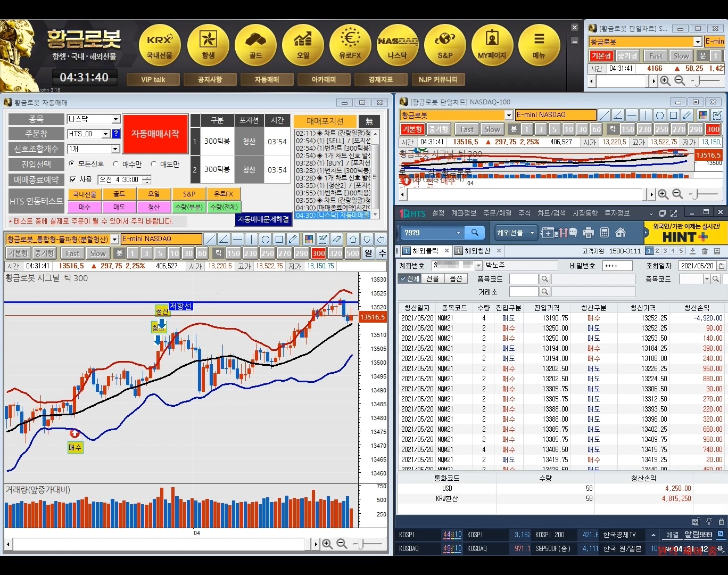The height and width of the screenshot is (575, 728).
Task: Click the 비밀번호 password input field
Action: coord(617,265)
